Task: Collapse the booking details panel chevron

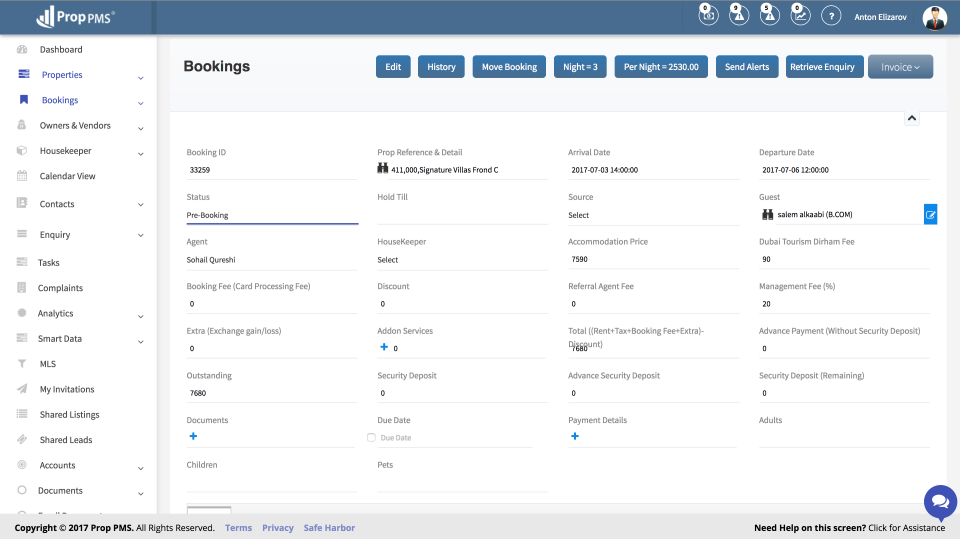Action: (911, 118)
